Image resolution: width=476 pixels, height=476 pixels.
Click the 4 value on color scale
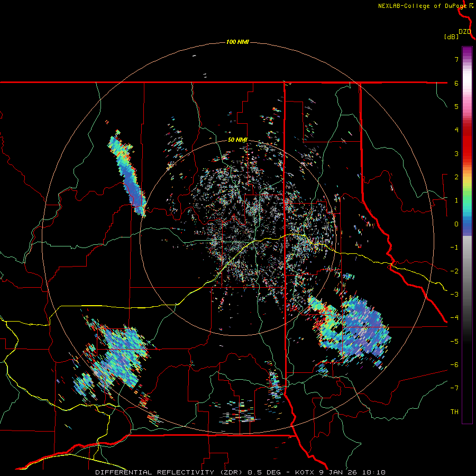[x=456, y=130]
